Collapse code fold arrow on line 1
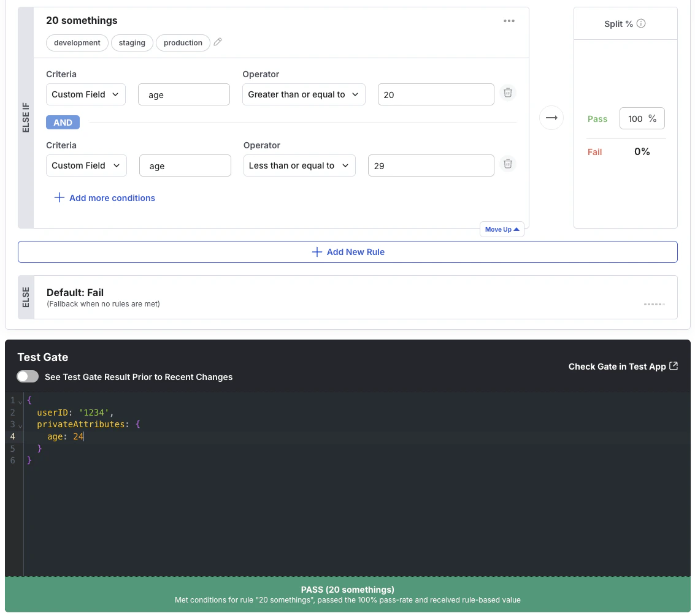Image resolution: width=695 pixels, height=616 pixels. [20, 401]
